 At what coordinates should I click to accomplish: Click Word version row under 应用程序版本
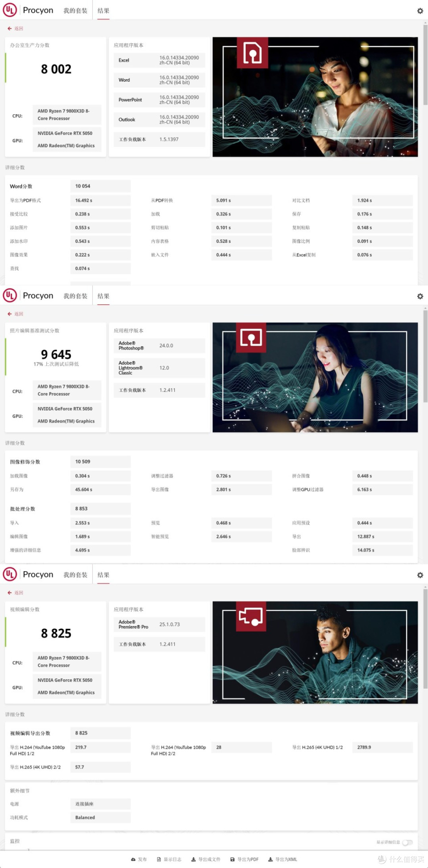coord(159,80)
